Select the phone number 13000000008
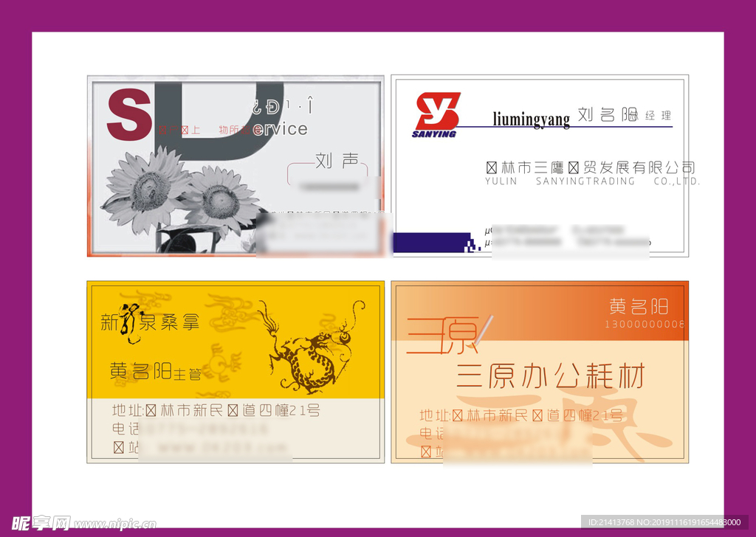This screenshot has width=756, height=537. (644, 325)
